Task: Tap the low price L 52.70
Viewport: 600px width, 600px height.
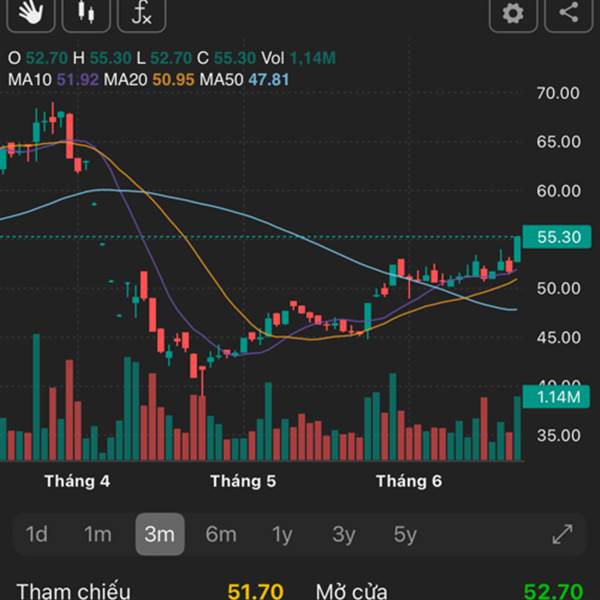Action: tap(164, 58)
